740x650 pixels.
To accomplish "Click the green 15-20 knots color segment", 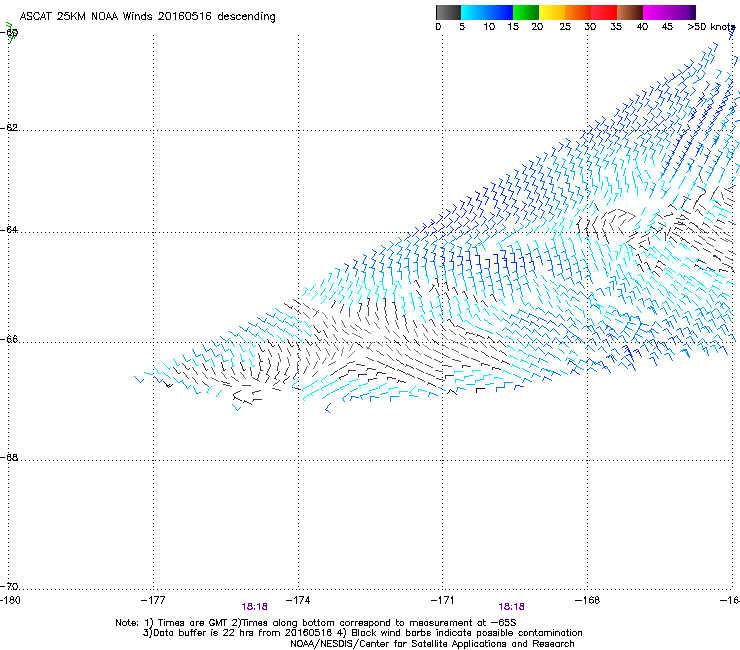I will click(x=526, y=12).
